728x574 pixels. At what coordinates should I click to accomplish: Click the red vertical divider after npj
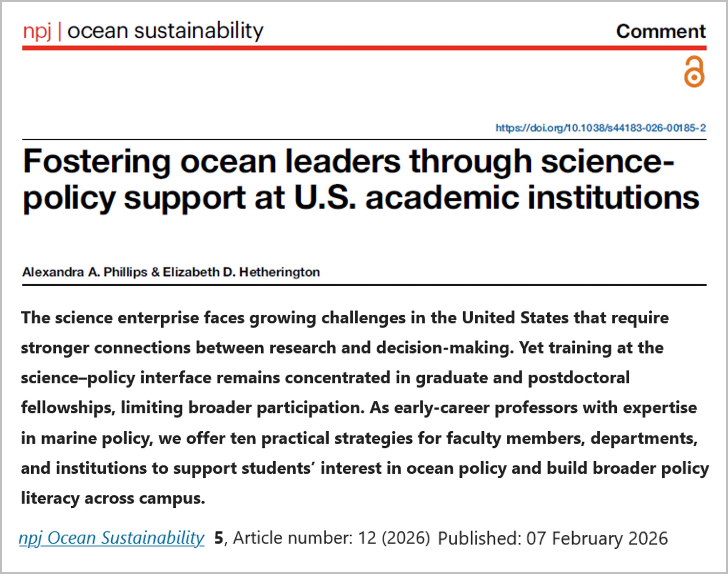tap(59, 31)
